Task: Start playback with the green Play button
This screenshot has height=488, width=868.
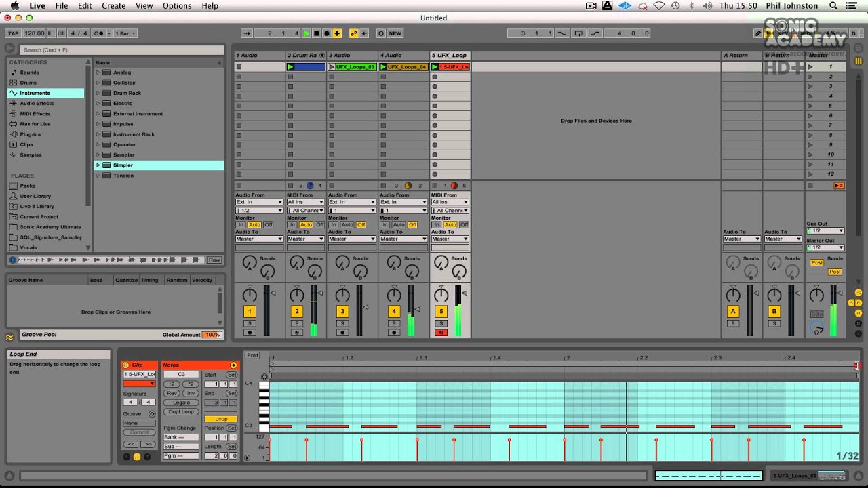Action: tap(307, 33)
